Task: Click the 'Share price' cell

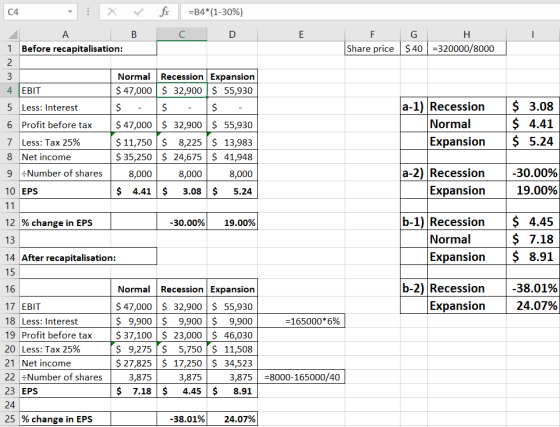Action: [x=372, y=49]
